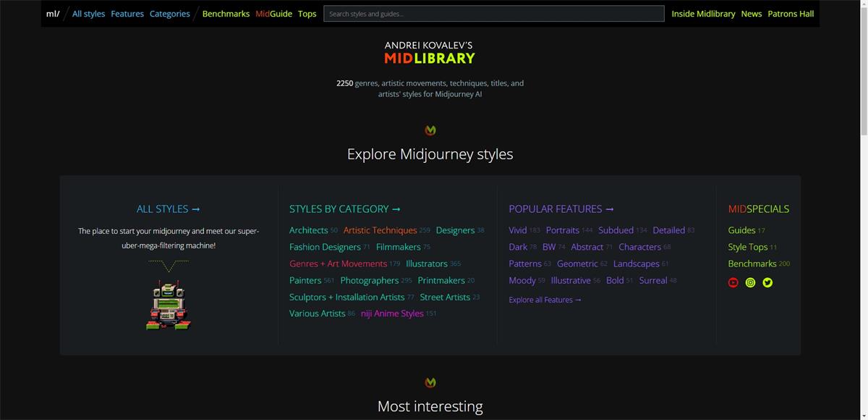868x420 pixels.
Task: Choose the Bold feature
Action: coord(615,280)
